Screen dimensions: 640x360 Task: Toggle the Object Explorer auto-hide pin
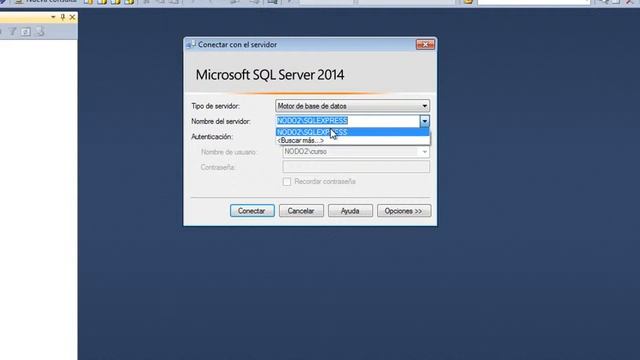62,17
